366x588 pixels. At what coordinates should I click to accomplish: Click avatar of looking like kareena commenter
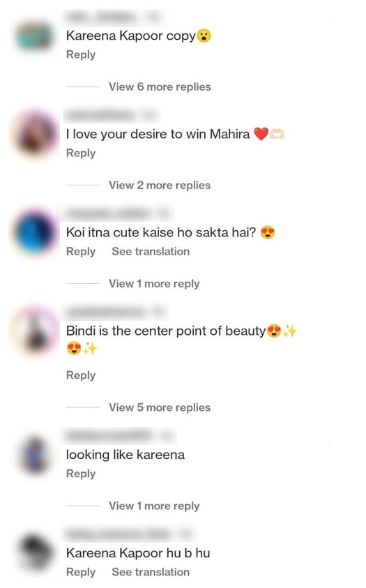(x=35, y=455)
